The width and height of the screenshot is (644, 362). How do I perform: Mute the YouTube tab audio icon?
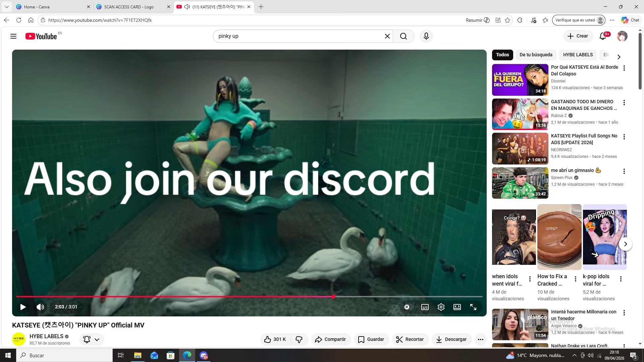pos(187,7)
